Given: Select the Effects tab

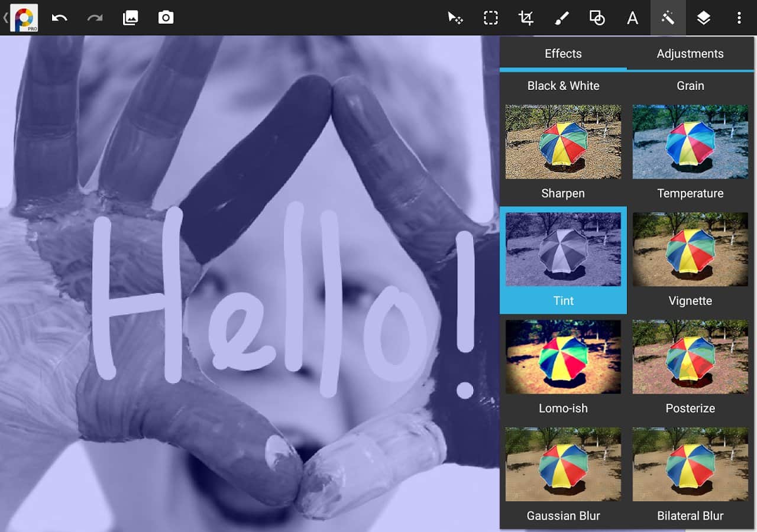Looking at the screenshot, I should tap(563, 54).
